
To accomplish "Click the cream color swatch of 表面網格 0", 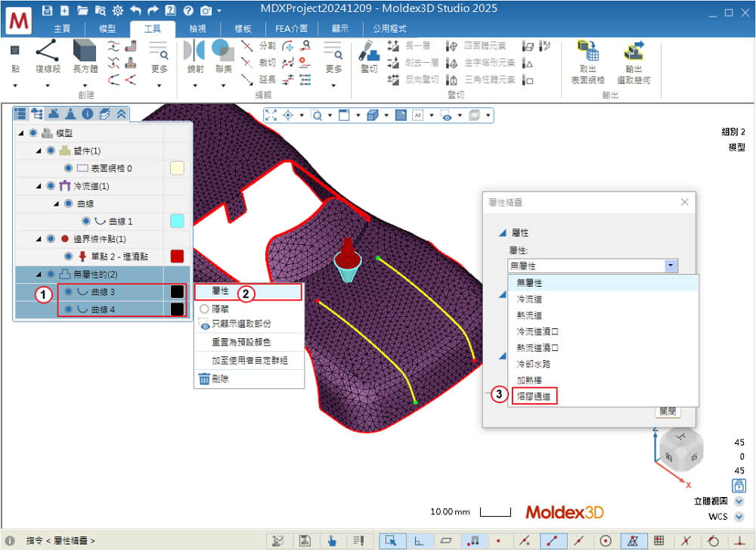I will click(x=177, y=168).
